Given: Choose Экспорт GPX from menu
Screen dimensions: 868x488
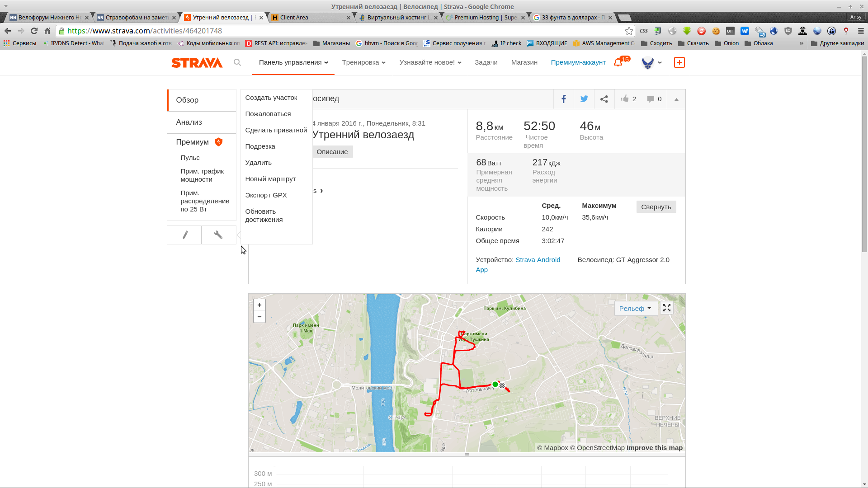Looking at the screenshot, I should coord(266,195).
